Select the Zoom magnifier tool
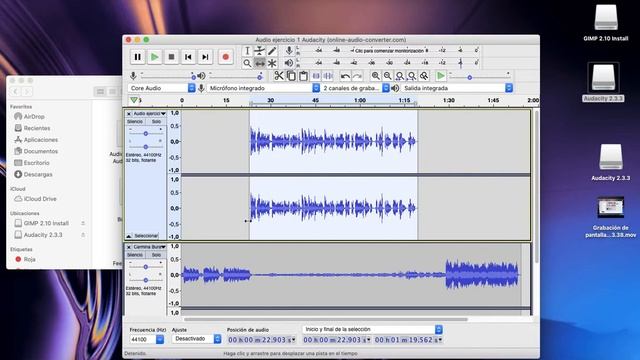640x360 pixels. (247, 63)
